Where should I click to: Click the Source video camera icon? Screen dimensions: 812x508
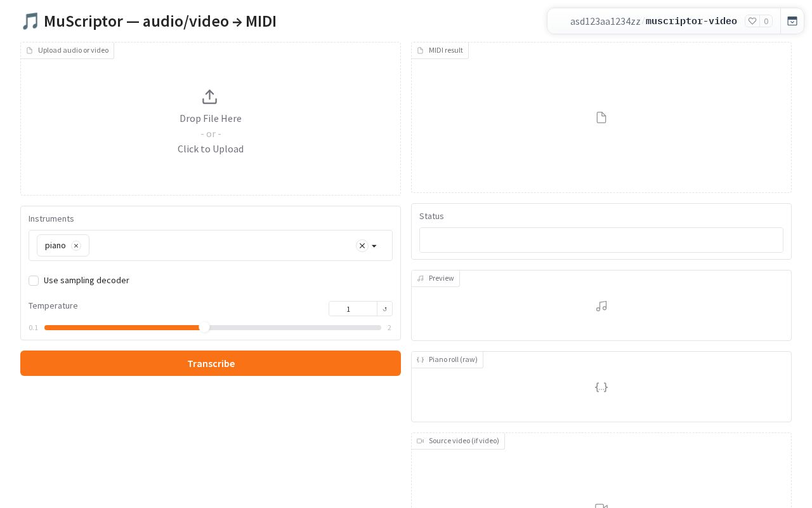point(601,506)
